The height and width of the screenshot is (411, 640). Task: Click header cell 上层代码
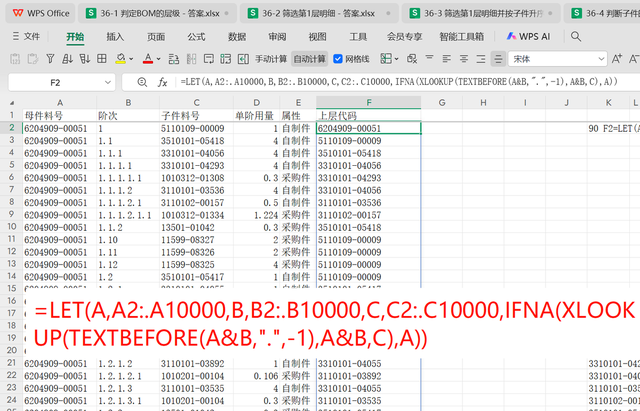coord(369,116)
